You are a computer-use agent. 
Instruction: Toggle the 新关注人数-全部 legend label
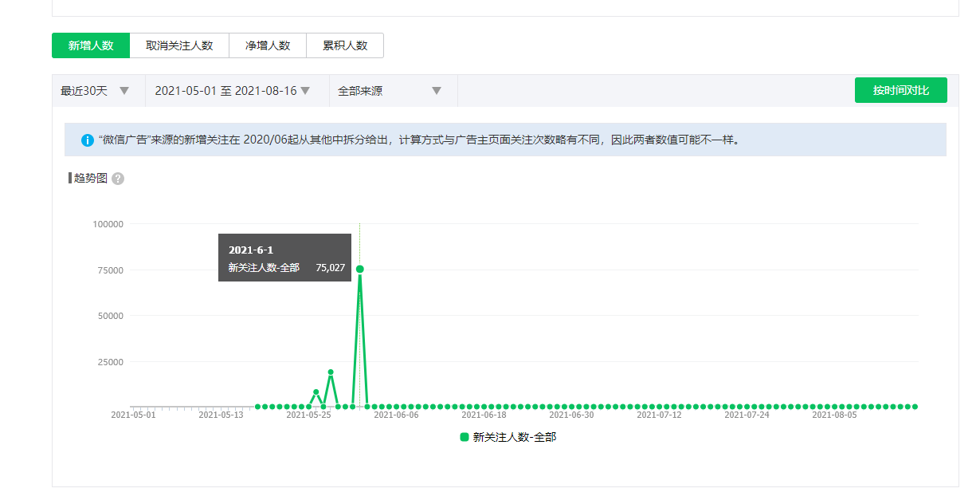[x=514, y=437]
